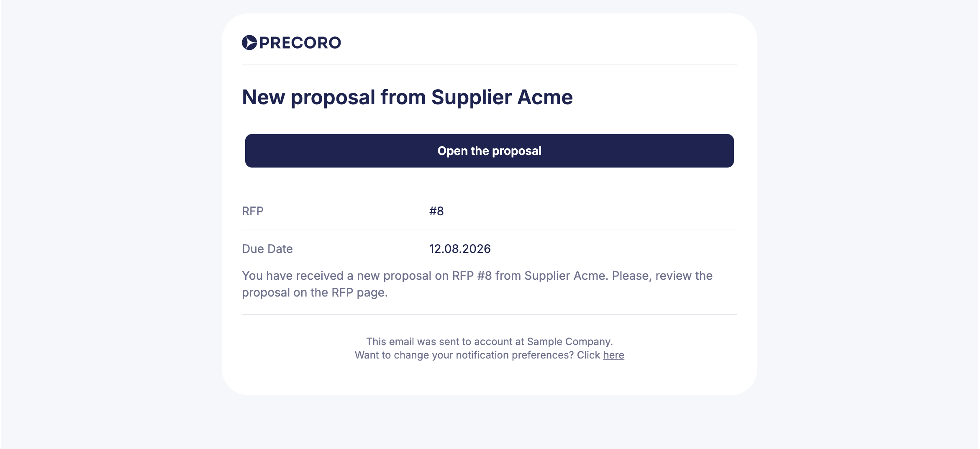
Task: Click the 'Open the proposal' button label text
Action: click(490, 151)
